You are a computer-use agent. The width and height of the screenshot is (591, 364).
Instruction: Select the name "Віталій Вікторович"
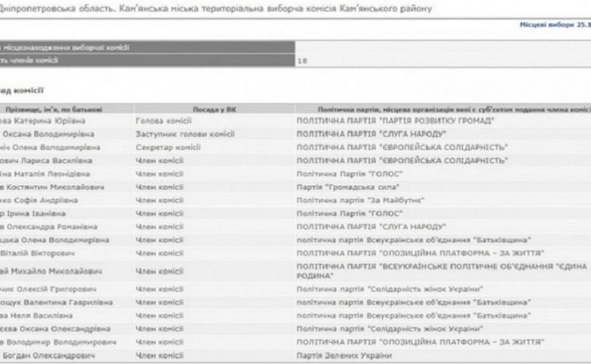pos(37,253)
